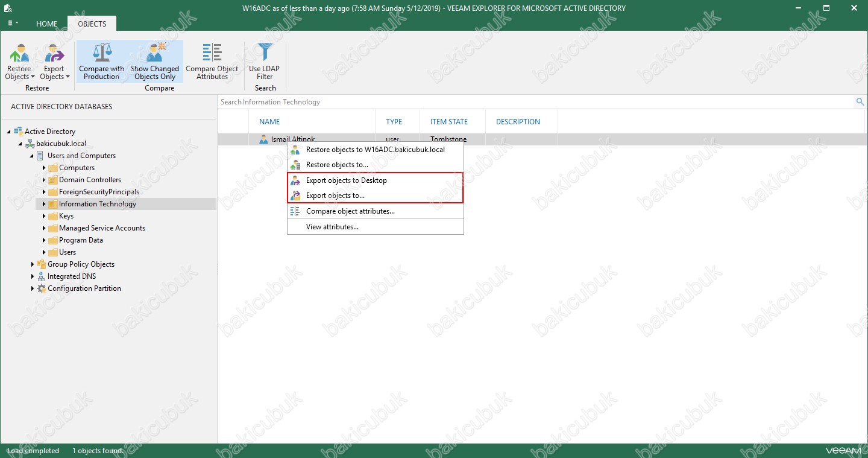Open the main application menu button
Screen dimensions: 868x458
[x=12, y=24]
